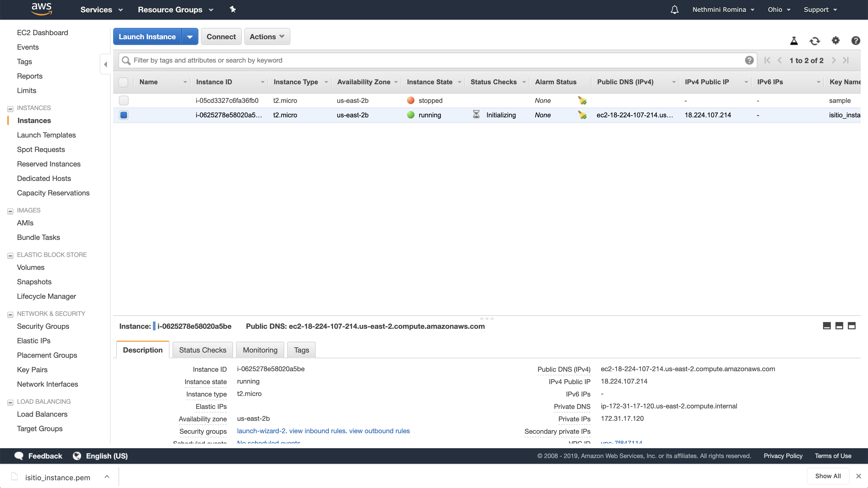Go to next page of results
Viewport: 868px width, 488px height.
(x=834, y=60)
